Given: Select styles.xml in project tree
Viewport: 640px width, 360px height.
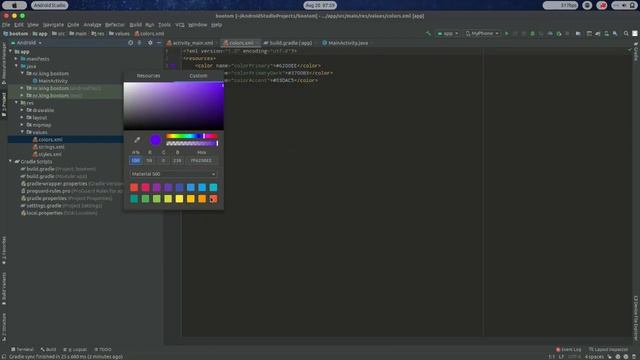Looking at the screenshot, I should (x=50, y=154).
